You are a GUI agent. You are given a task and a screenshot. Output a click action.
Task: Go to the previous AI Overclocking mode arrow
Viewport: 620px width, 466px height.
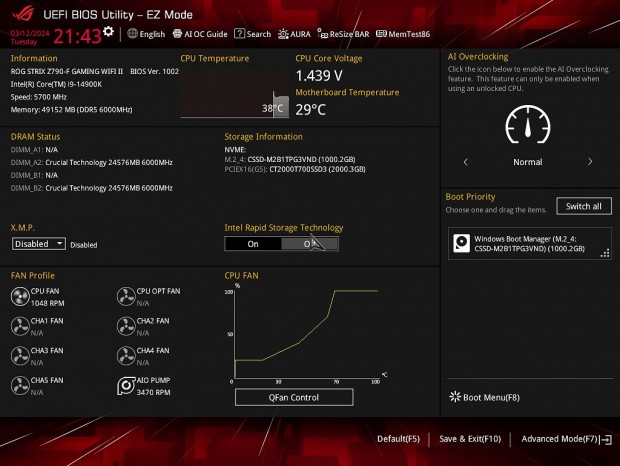pyautogui.click(x=465, y=161)
